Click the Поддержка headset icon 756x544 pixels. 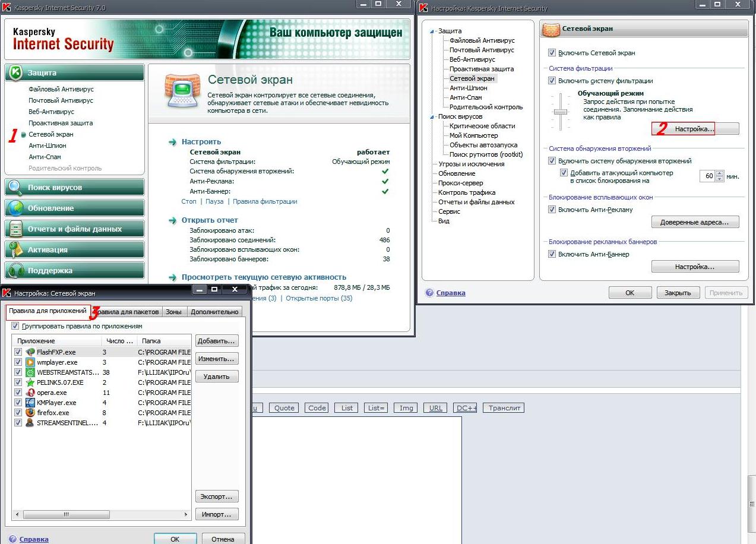click(x=15, y=271)
